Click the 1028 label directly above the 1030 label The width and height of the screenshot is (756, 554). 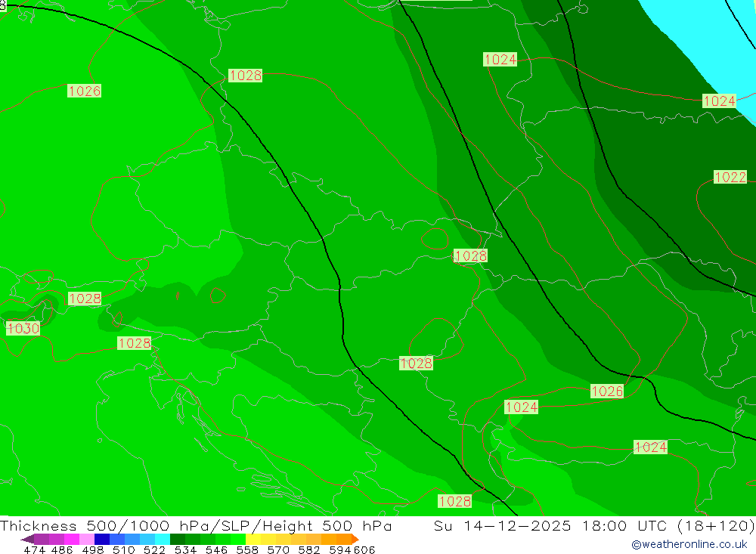coord(85,299)
